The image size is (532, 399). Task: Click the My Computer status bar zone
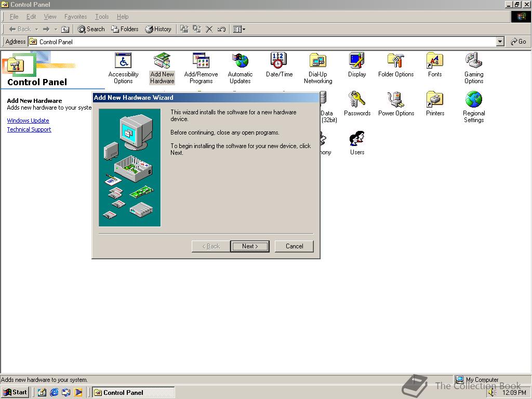492,380
